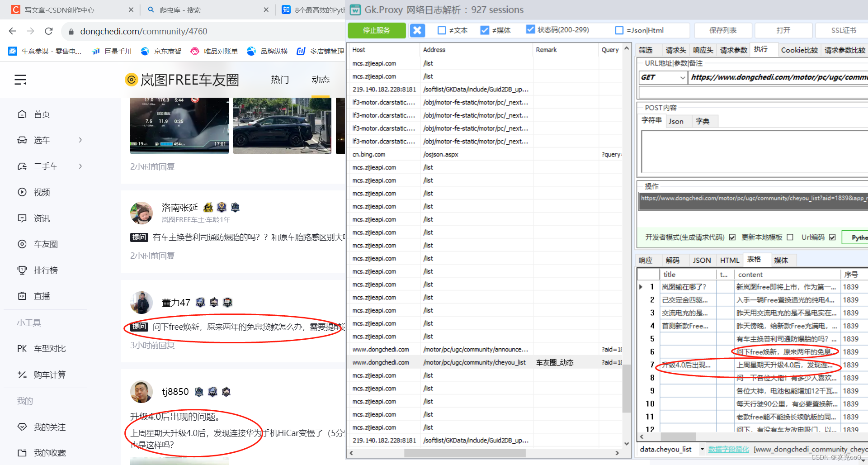Click the 二手车 icon in sidebar
This screenshot has height=465, width=868.
[x=22, y=166]
